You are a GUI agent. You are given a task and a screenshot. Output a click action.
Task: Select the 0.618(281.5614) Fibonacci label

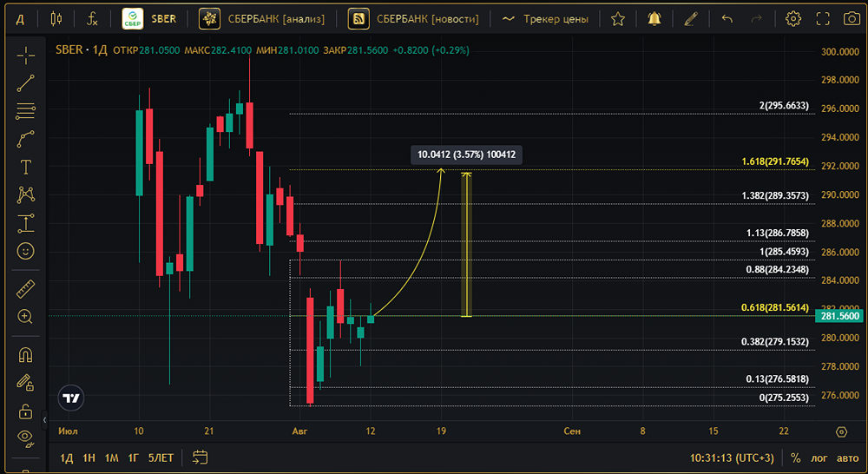(775, 307)
